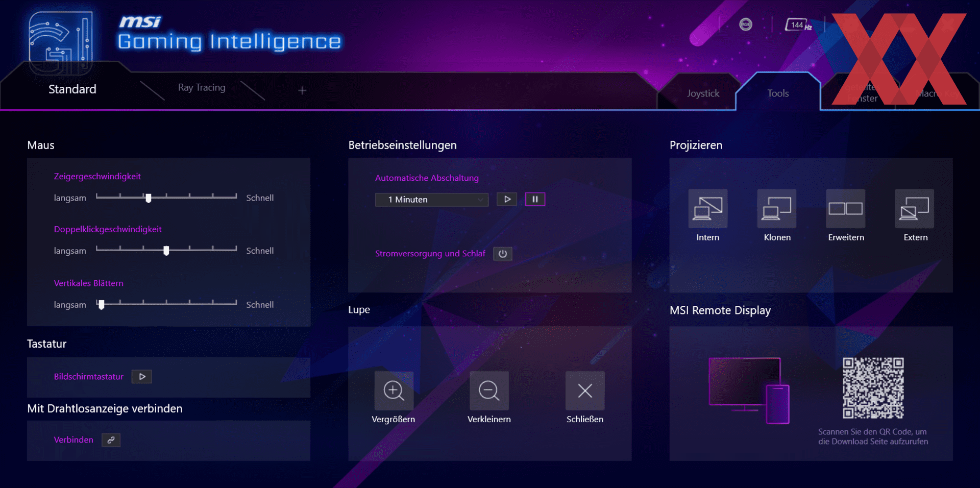The width and height of the screenshot is (980, 488).
Task: Click the MSI Remote Display QR code
Action: click(873, 388)
